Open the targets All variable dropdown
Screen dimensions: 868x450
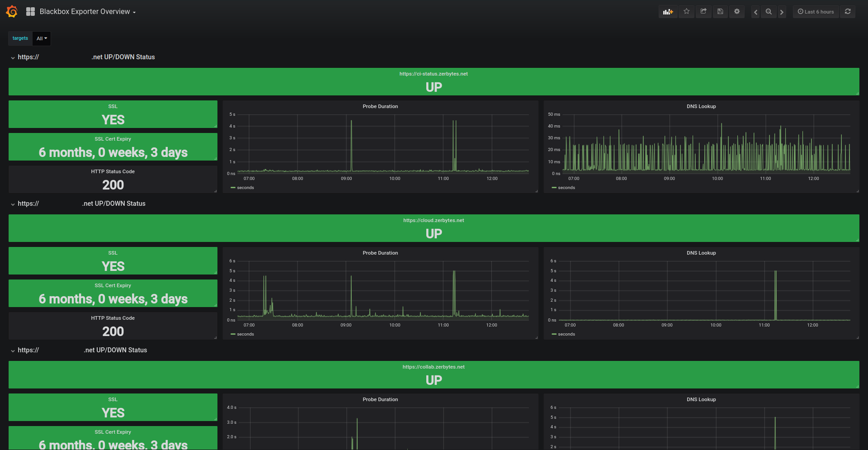point(42,38)
